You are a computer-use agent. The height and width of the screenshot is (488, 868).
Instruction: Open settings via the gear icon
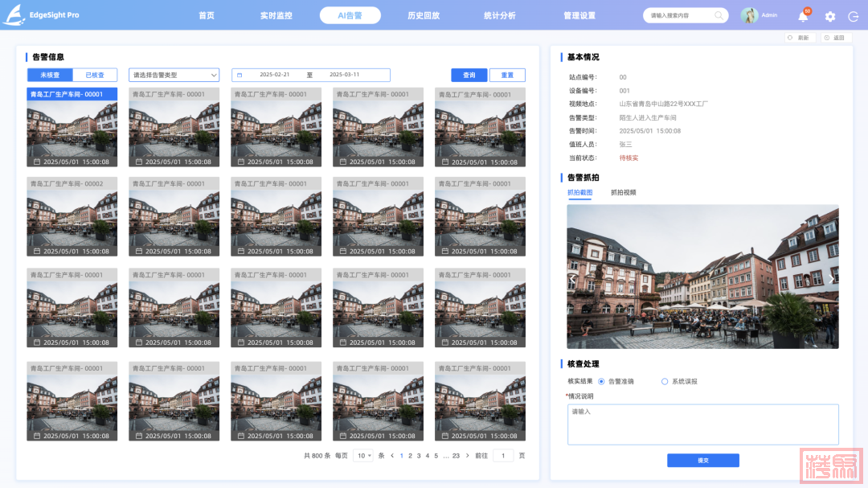pyautogui.click(x=830, y=16)
